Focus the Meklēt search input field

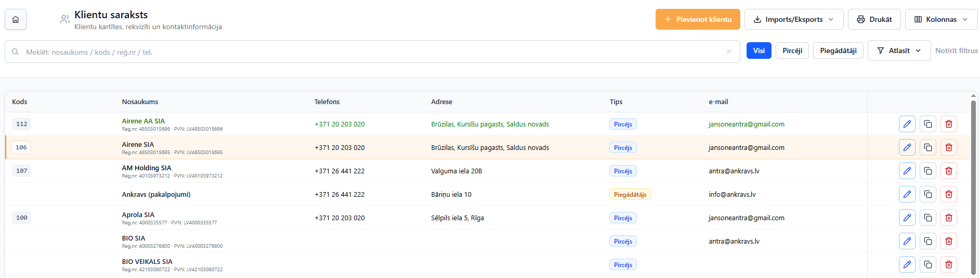[x=372, y=52]
